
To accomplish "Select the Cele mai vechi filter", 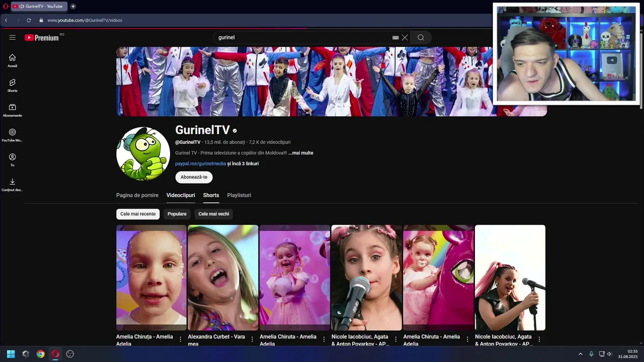I will [x=214, y=214].
